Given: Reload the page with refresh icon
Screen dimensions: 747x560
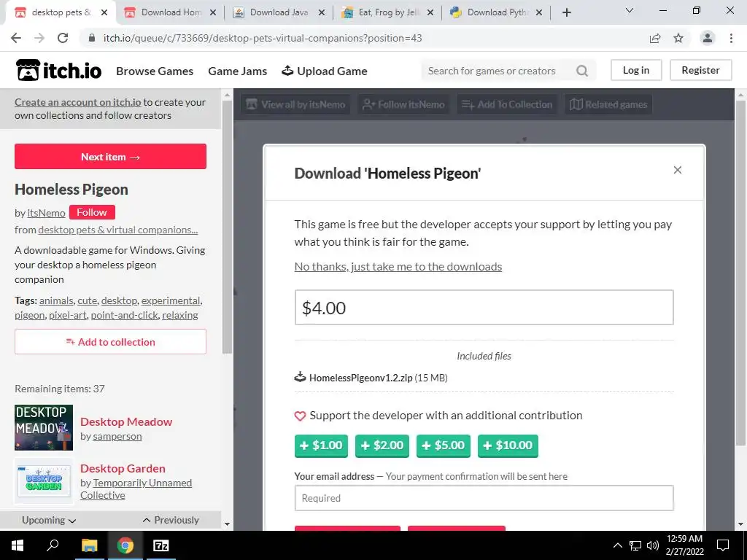Looking at the screenshot, I should tap(63, 38).
